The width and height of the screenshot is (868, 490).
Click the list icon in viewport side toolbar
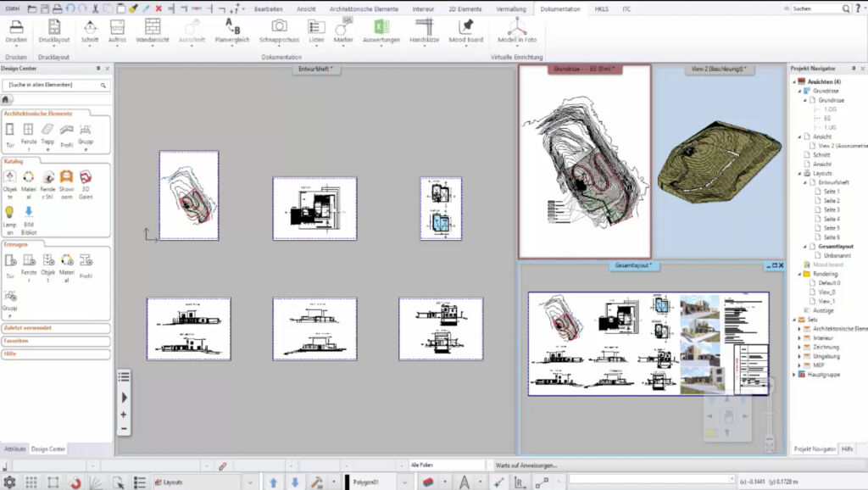(124, 377)
